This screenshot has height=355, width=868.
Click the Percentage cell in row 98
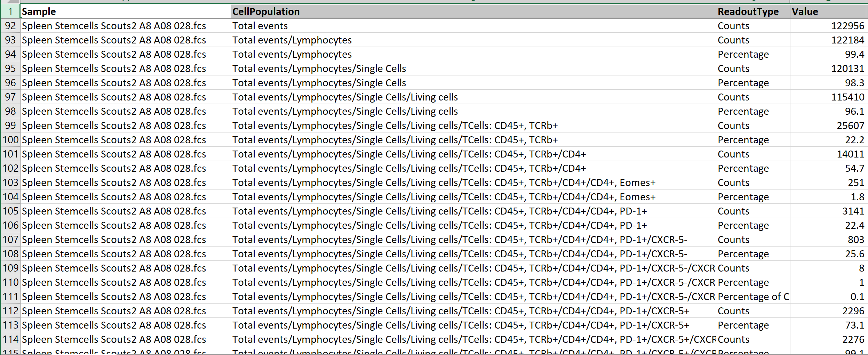tap(753, 111)
